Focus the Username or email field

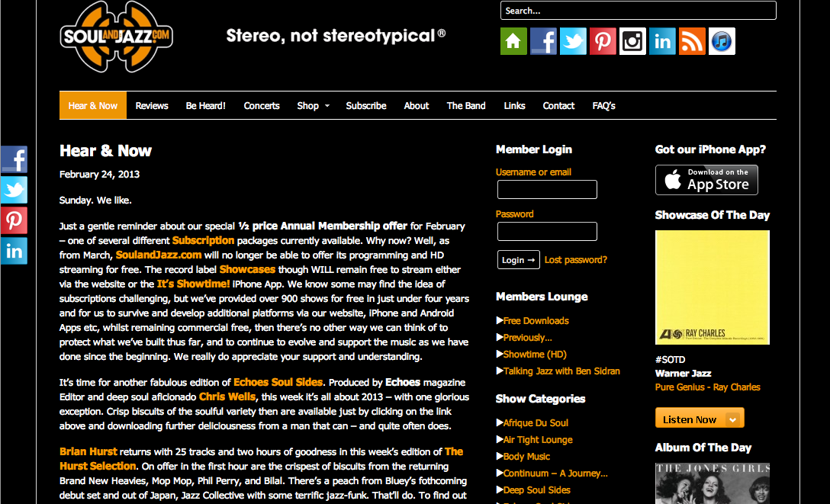[x=547, y=189]
